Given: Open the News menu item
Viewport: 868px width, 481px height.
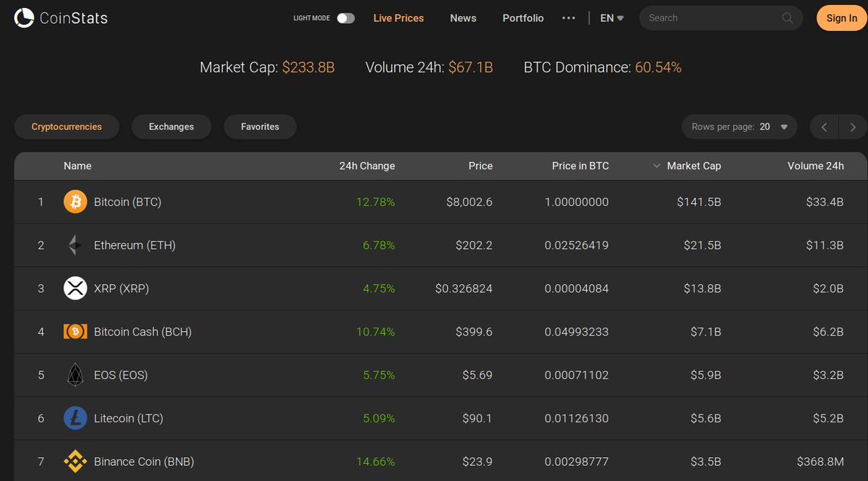Looking at the screenshot, I should tap(463, 18).
